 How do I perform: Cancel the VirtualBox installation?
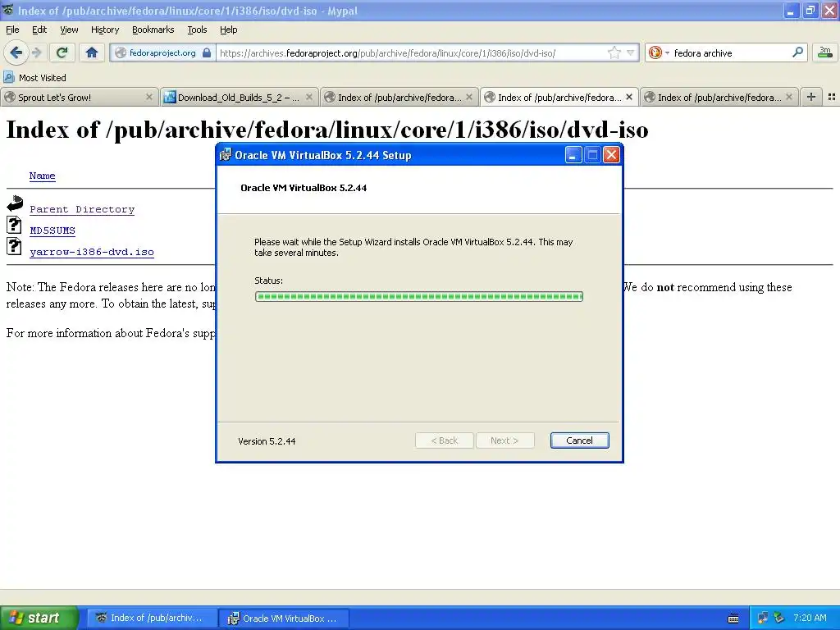tap(579, 441)
